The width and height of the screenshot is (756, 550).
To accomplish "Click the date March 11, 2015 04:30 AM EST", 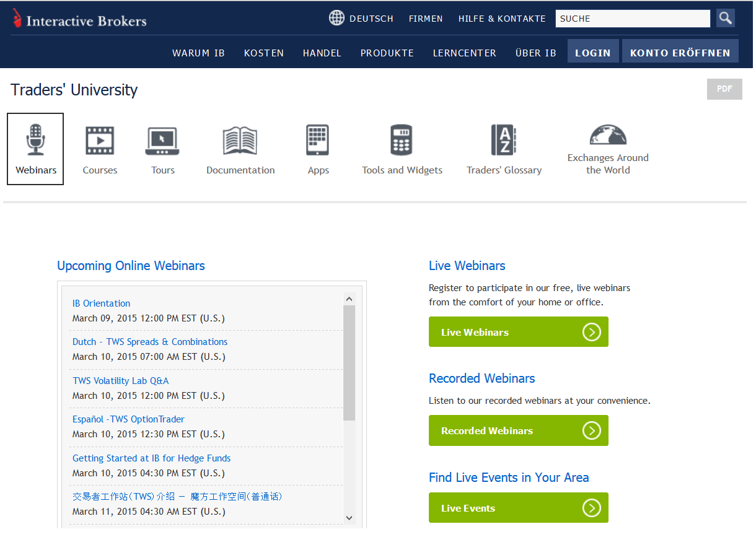I will pos(149,512).
